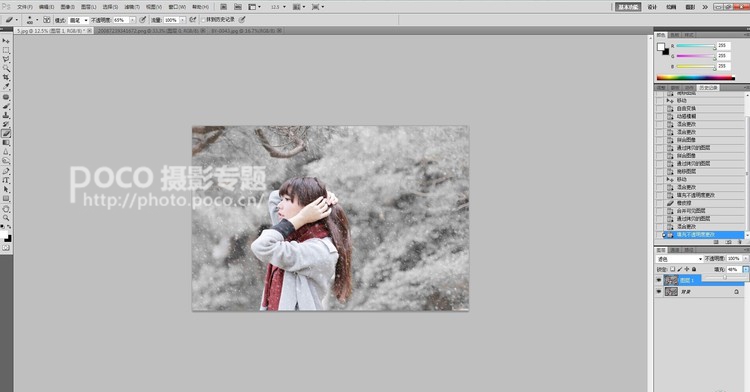Select the 自由变换 history state
The image size is (750, 392).
[x=686, y=109]
